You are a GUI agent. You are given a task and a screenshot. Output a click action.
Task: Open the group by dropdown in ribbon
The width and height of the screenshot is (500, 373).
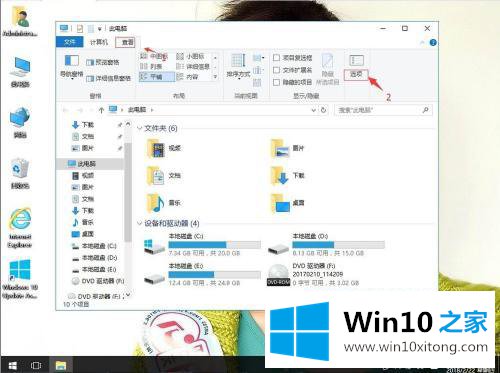(258, 58)
